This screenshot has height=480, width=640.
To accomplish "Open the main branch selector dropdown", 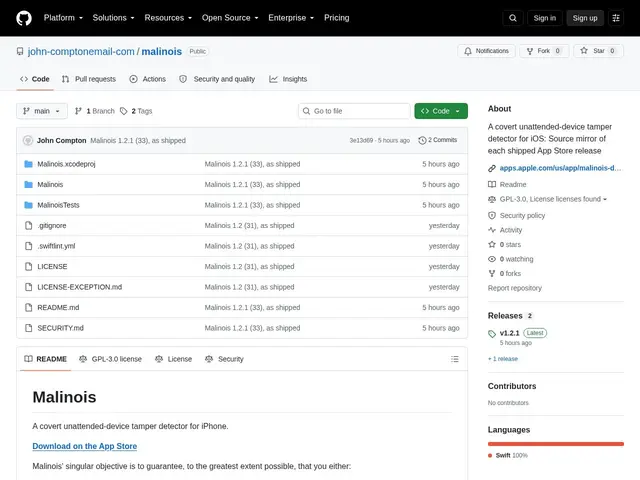I will pyautogui.click(x=42, y=111).
